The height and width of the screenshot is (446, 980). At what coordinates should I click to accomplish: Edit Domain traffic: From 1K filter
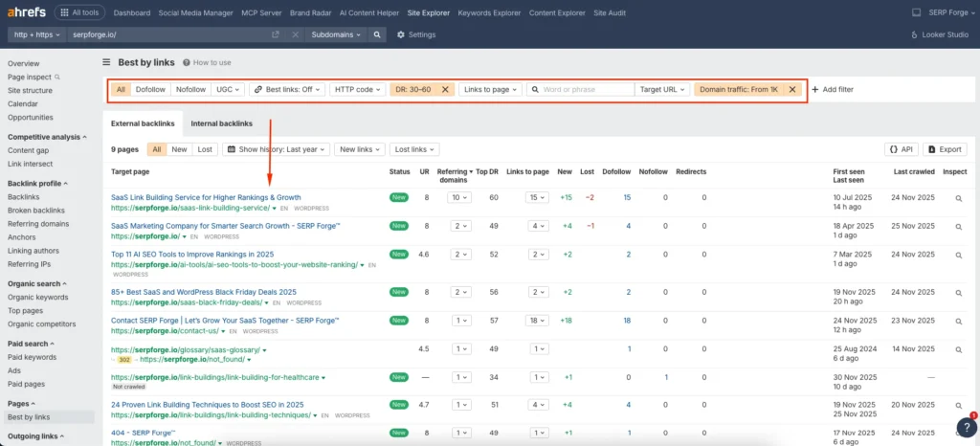[x=739, y=89]
